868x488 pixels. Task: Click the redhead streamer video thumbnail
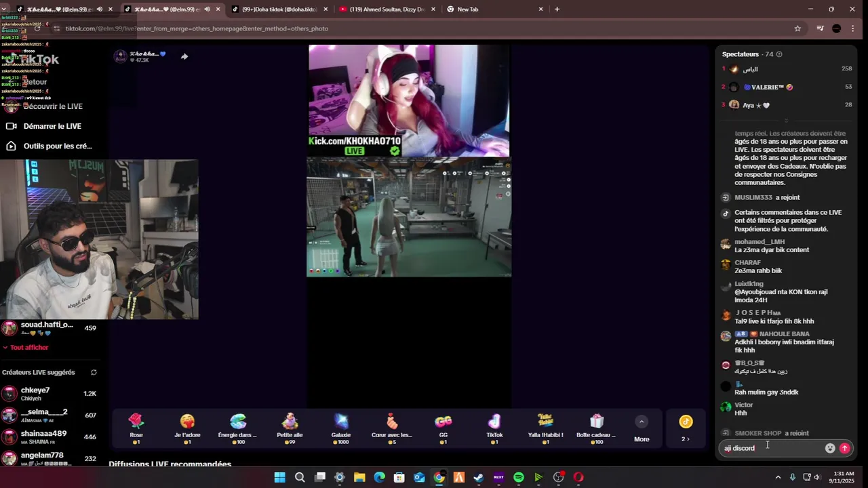pos(409,100)
